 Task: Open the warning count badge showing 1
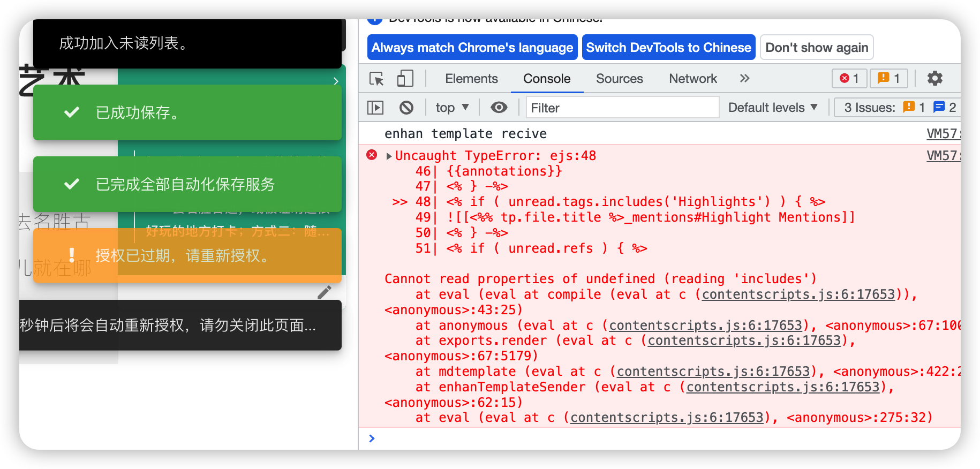coord(888,78)
